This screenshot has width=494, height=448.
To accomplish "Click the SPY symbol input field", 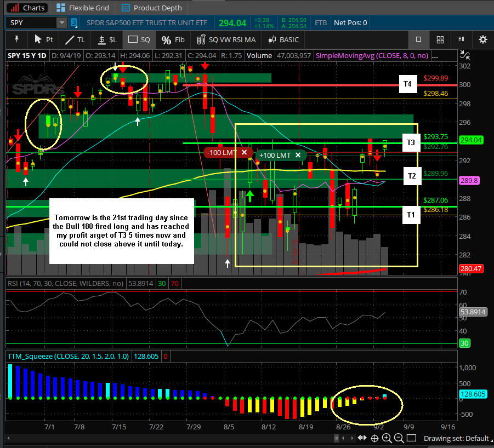I will 31,22.
